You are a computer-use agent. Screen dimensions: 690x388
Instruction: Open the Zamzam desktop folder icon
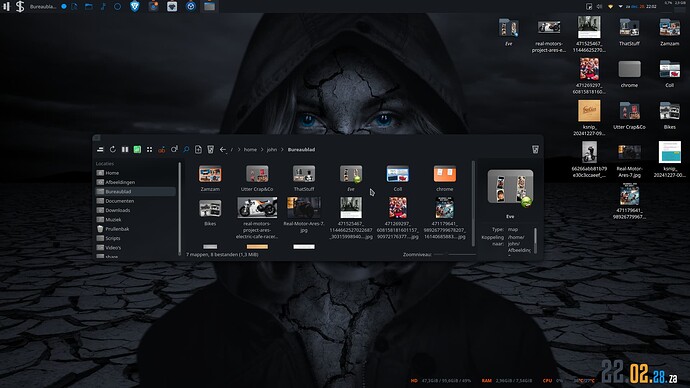pyautogui.click(x=669, y=33)
